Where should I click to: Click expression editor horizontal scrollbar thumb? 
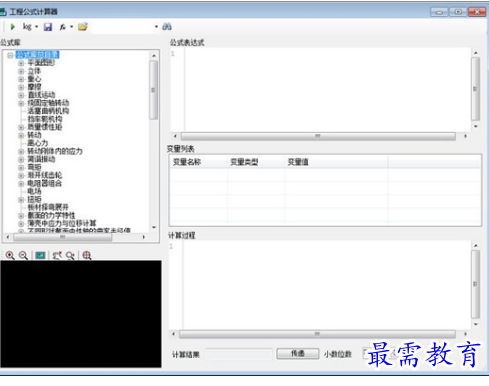(318, 136)
